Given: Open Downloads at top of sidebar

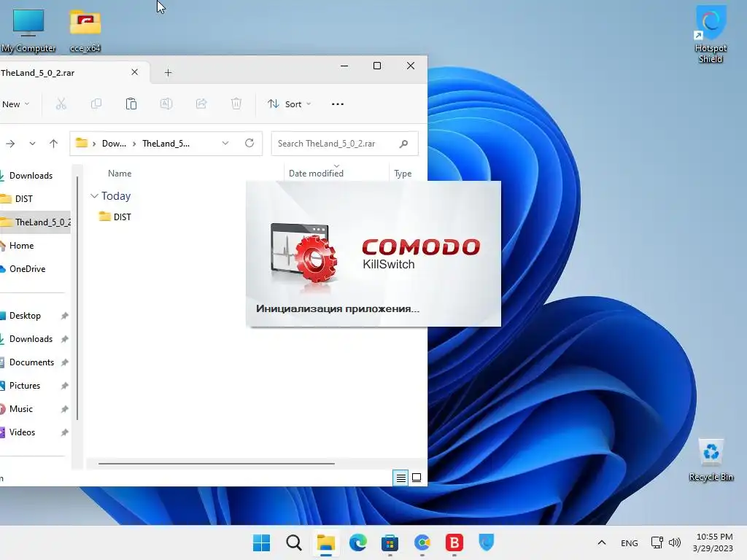Looking at the screenshot, I should click(x=31, y=176).
